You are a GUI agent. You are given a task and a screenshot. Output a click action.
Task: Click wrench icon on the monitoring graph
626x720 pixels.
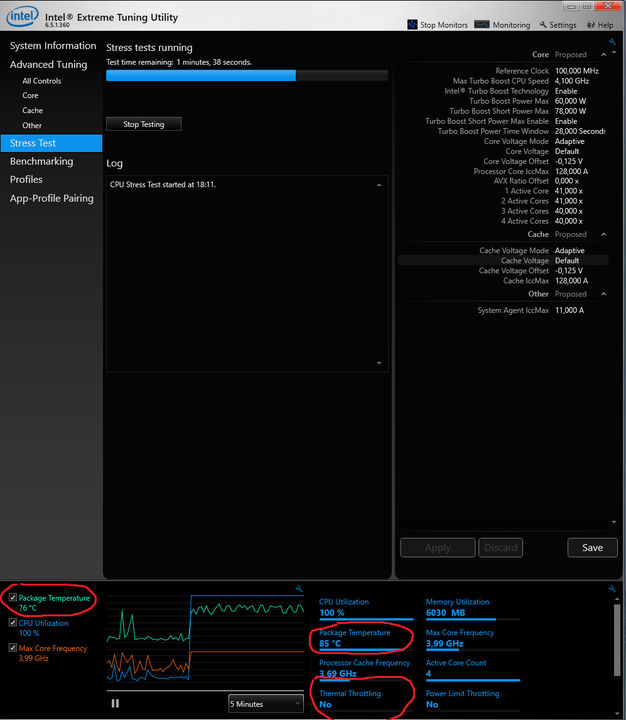299,589
